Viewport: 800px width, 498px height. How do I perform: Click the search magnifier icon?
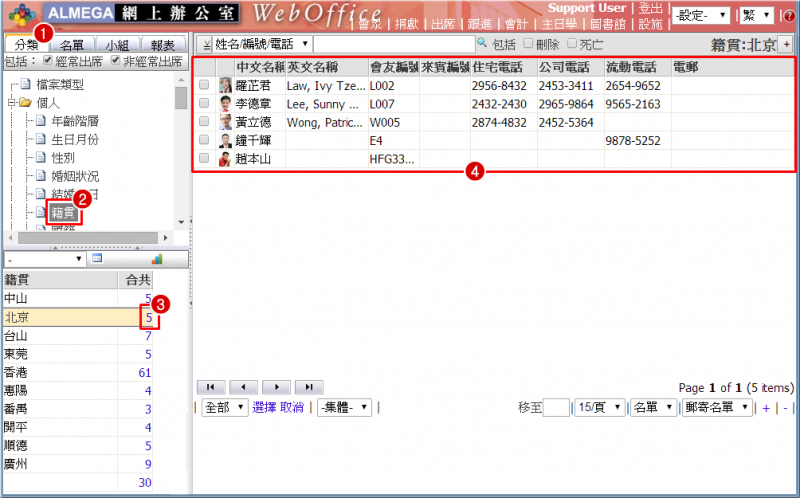(x=482, y=44)
